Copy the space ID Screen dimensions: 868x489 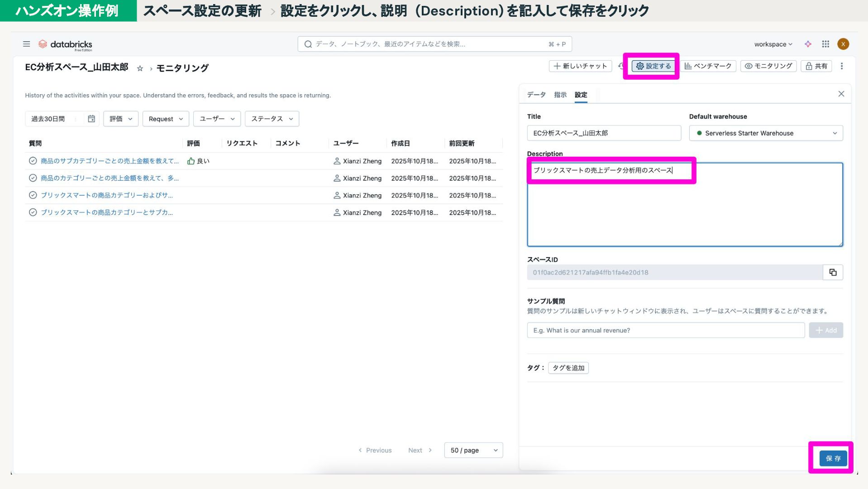(x=833, y=272)
